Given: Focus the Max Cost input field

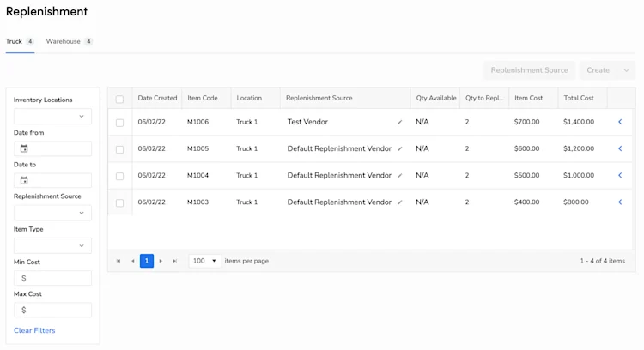Looking at the screenshot, I should point(52,311).
